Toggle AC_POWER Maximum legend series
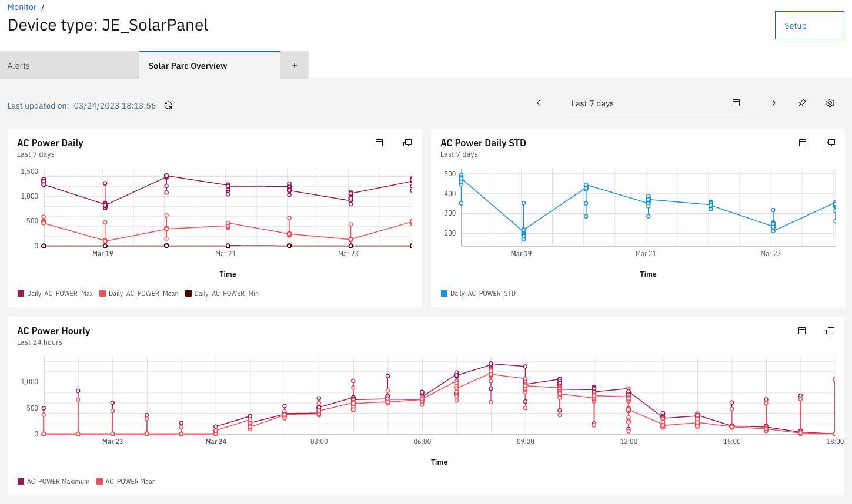The image size is (852, 504). point(54,482)
